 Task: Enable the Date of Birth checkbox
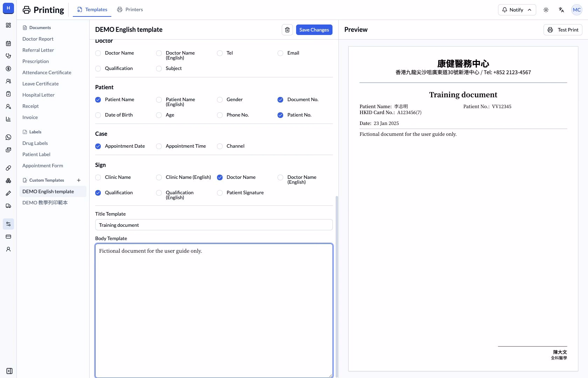pos(98,115)
